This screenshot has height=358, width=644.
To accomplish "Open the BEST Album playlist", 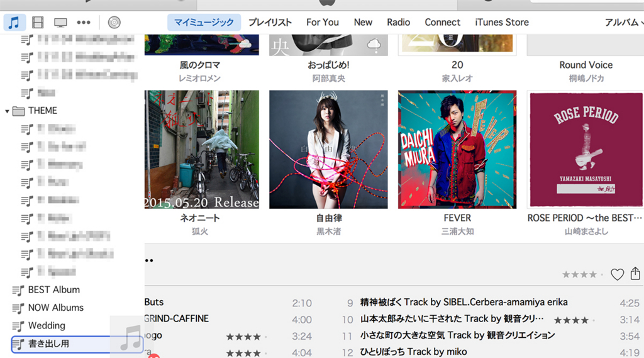I will pyautogui.click(x=54, y=290).
